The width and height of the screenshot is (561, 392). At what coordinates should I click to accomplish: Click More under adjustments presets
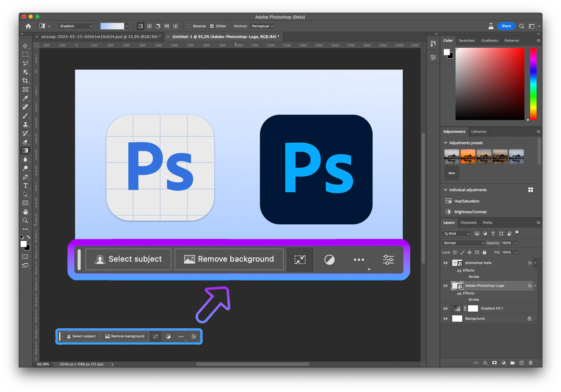tap(452, 173)
